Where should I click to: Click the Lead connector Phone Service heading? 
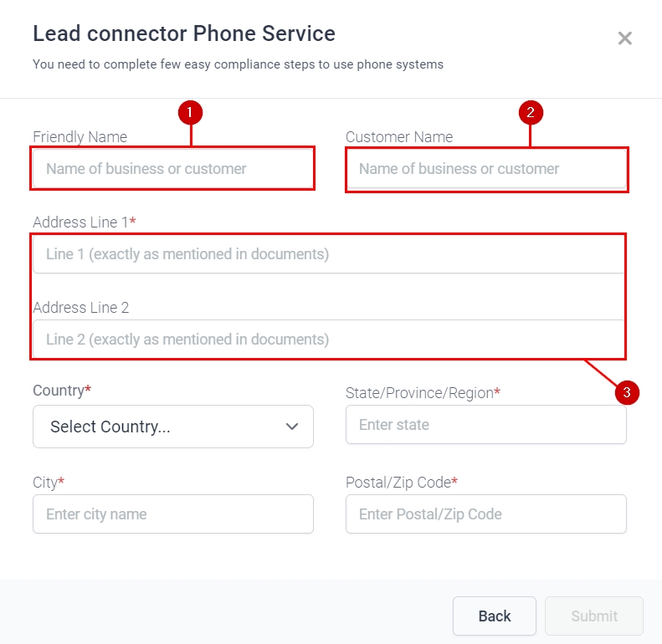(x=184, y=33)
